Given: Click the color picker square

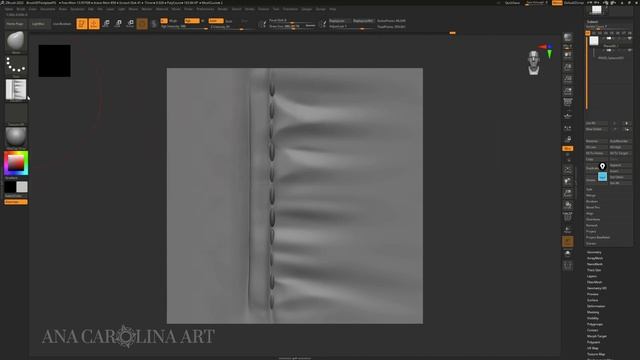Looking at the screenshot, I should [16, 163].
